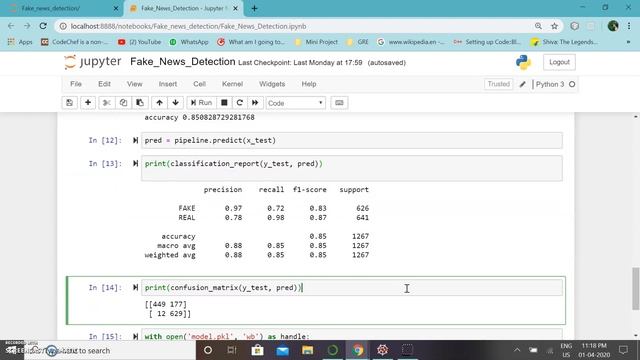Show more bookmarks chevron
The height and width of the screenshot is (360, 640).
point(628,42)
